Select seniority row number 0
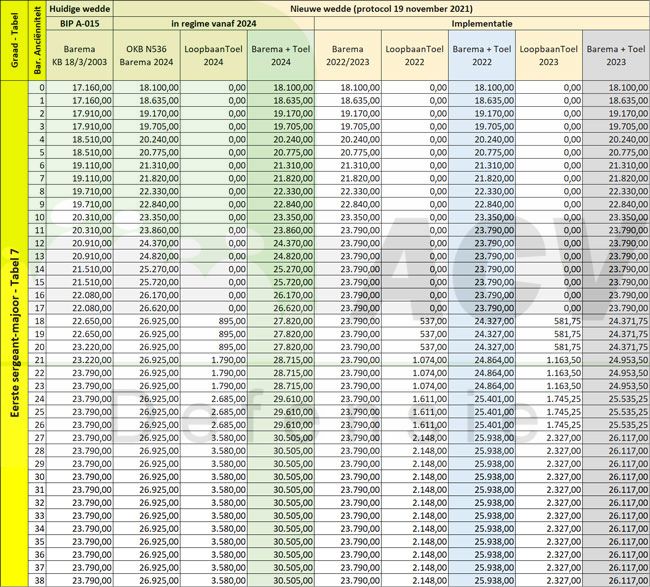The height and width of the screenshot is (587, 650). pyautogui.click(x=37, y=87)
